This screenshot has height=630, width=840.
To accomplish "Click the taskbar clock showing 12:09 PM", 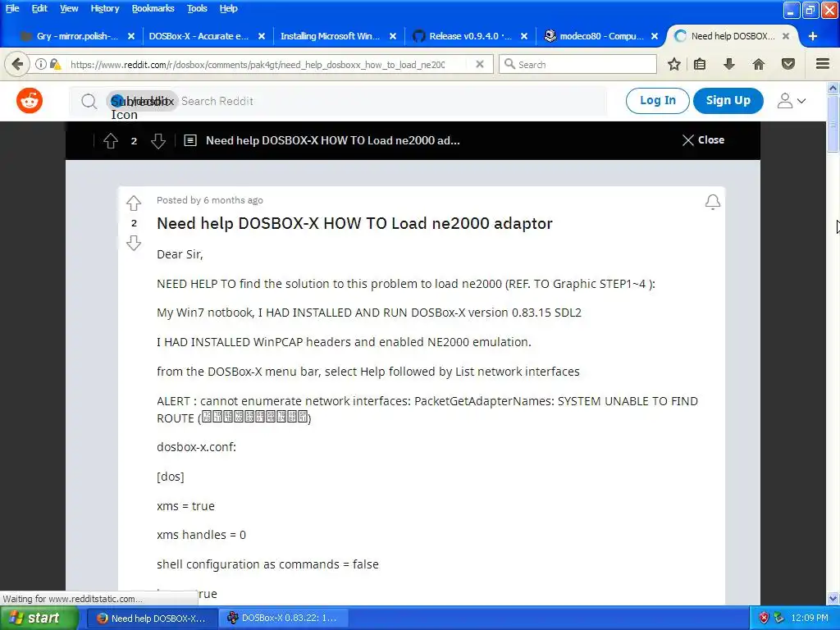I will point(809,619).
